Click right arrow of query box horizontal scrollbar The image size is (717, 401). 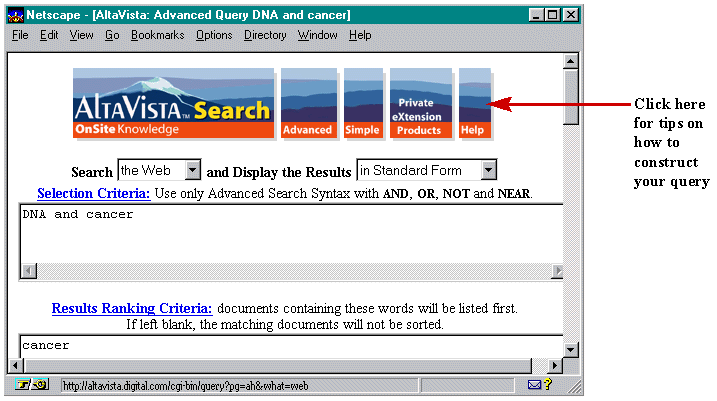(x=556, y=272)
